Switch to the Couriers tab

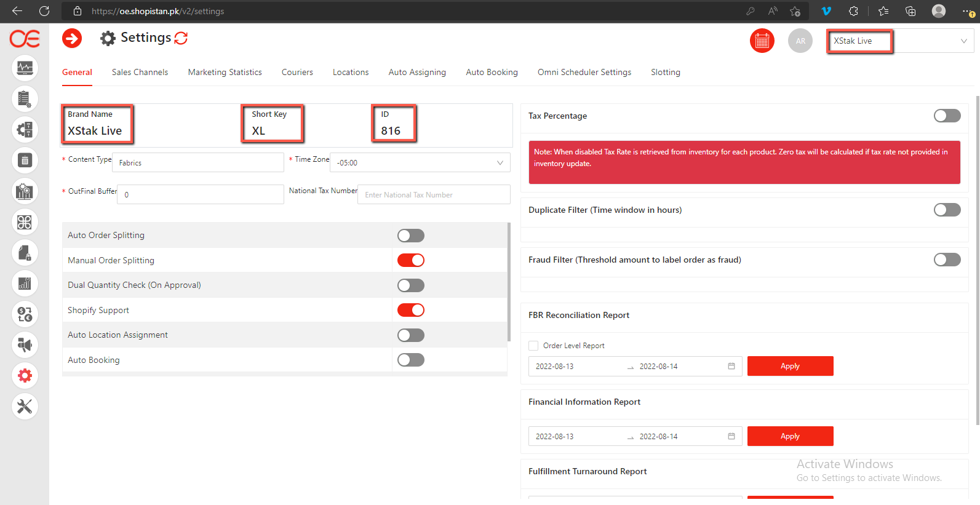click(x=297, y=72)
